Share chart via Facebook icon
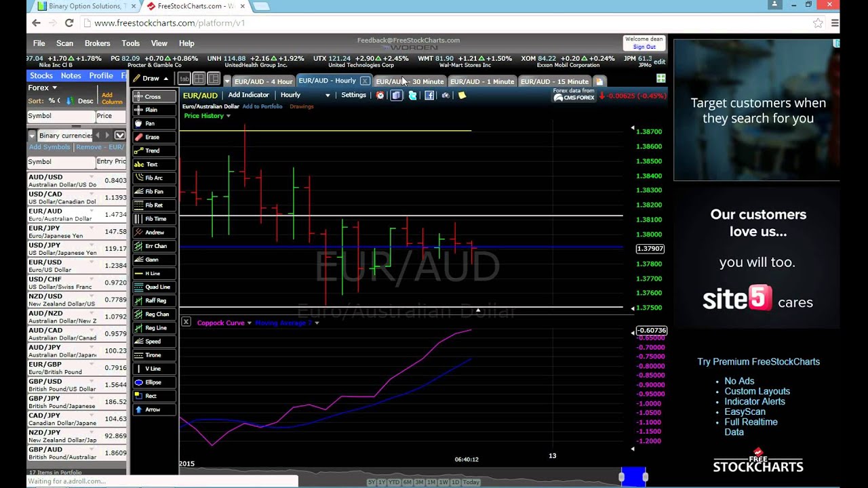Image resolution: width=868 pixels, height=488 pixels. (429, 96)
